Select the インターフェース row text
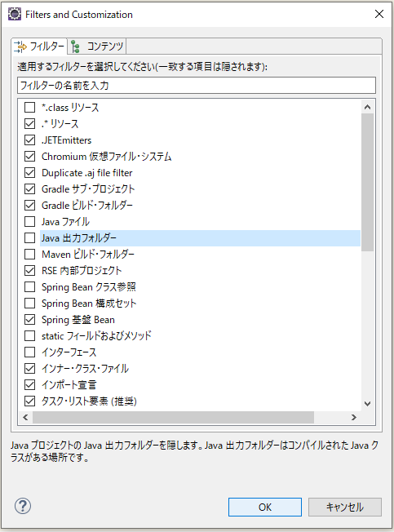This screenshot has width=394, height=532. (x=69, y=352)
